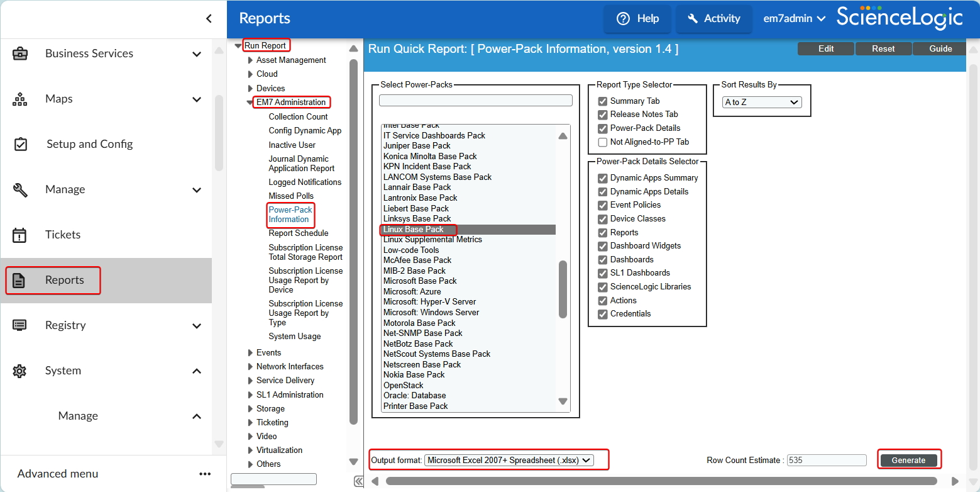Click the Generate button
This screenshot has width=980, height=492.
point(909,459)
